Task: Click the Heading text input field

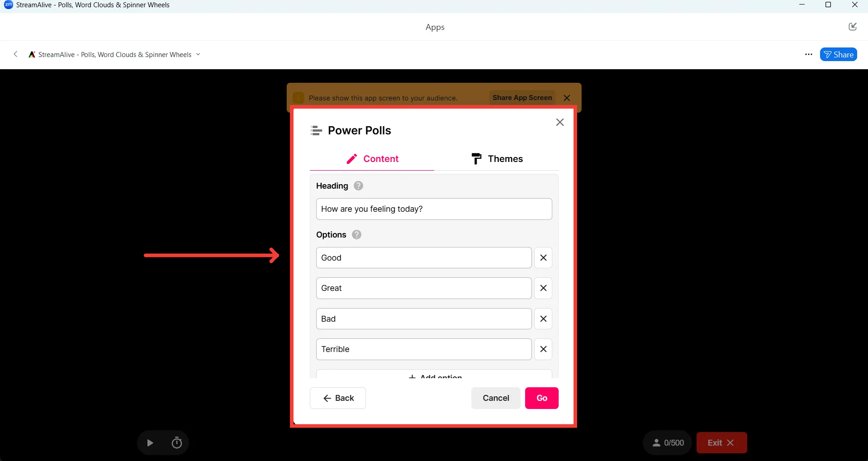Action: coord(434,209)
